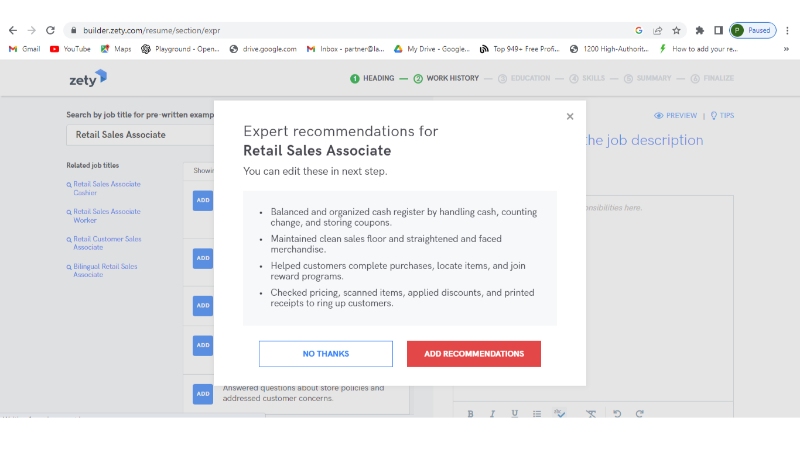Screen dimensions: 800x449
Task: Click the Add Recommendations button
Action: 473,354
